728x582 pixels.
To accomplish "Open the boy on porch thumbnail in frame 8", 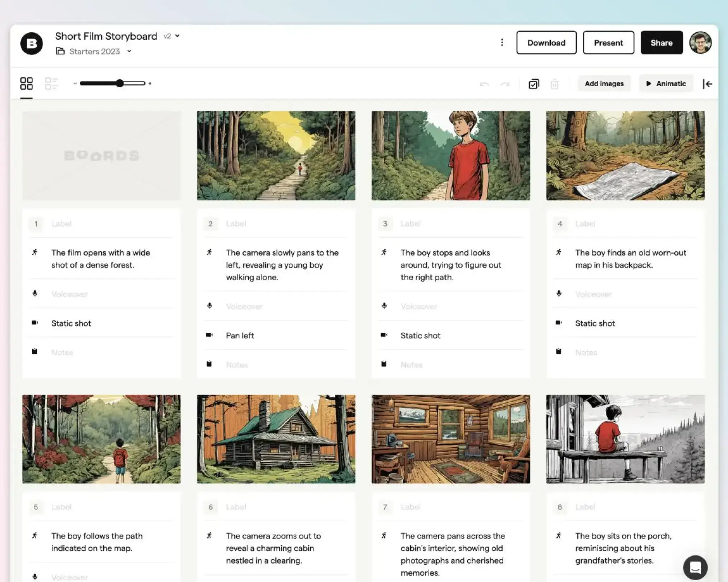I will [x=626, y=439].
